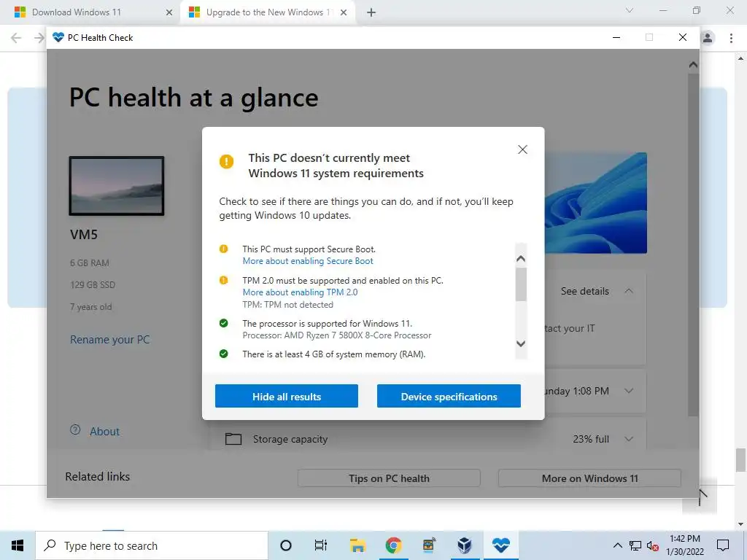
Task: Click the About question mark icon
Action: pos(75,429)
